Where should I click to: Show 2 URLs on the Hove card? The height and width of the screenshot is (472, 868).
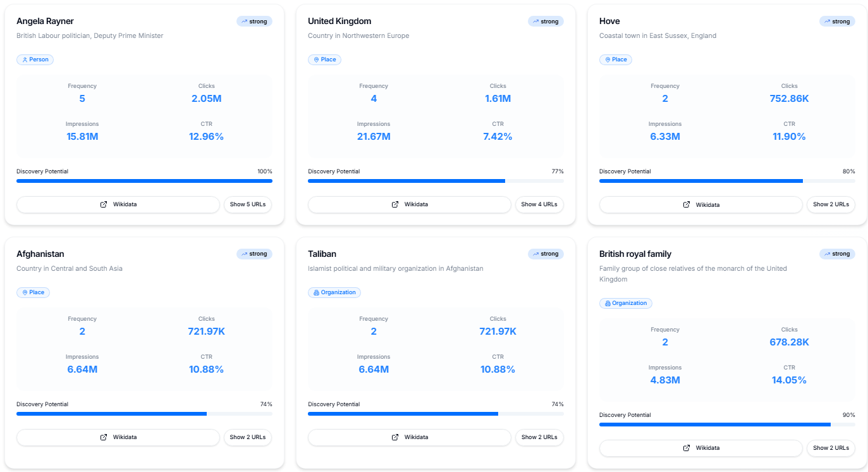(x=831, y=204)
